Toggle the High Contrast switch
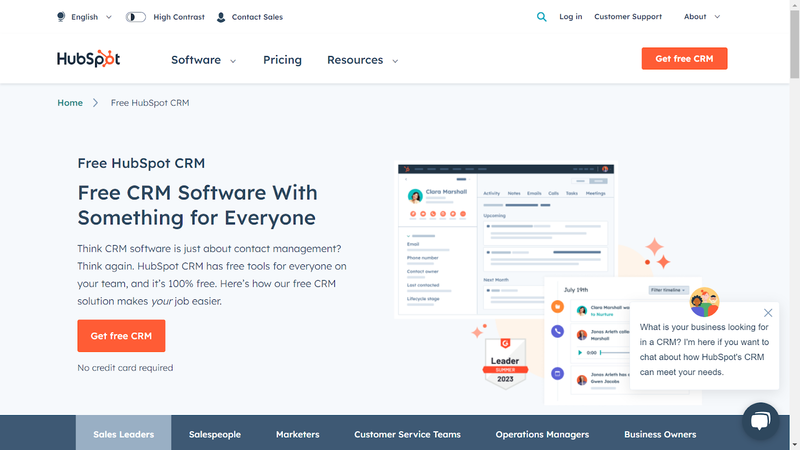This screenshot has height=450, width=800. click(x=136, y=17)
